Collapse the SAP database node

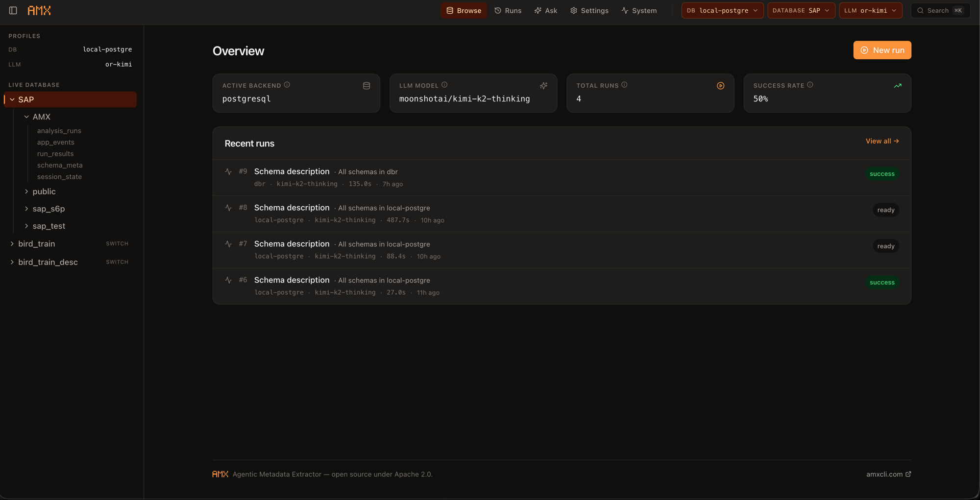[12, 99]
